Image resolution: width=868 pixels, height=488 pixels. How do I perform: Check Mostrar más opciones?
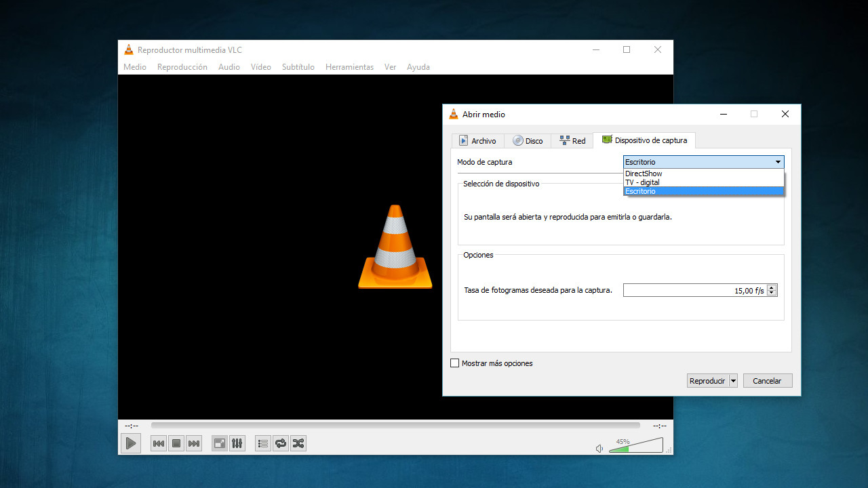(x=454, y=363)
